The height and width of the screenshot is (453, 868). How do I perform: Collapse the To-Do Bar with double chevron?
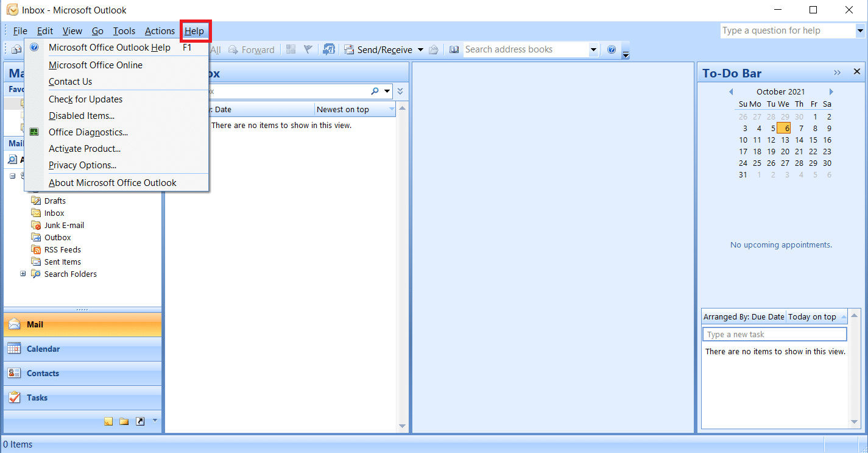click(838, 73)
